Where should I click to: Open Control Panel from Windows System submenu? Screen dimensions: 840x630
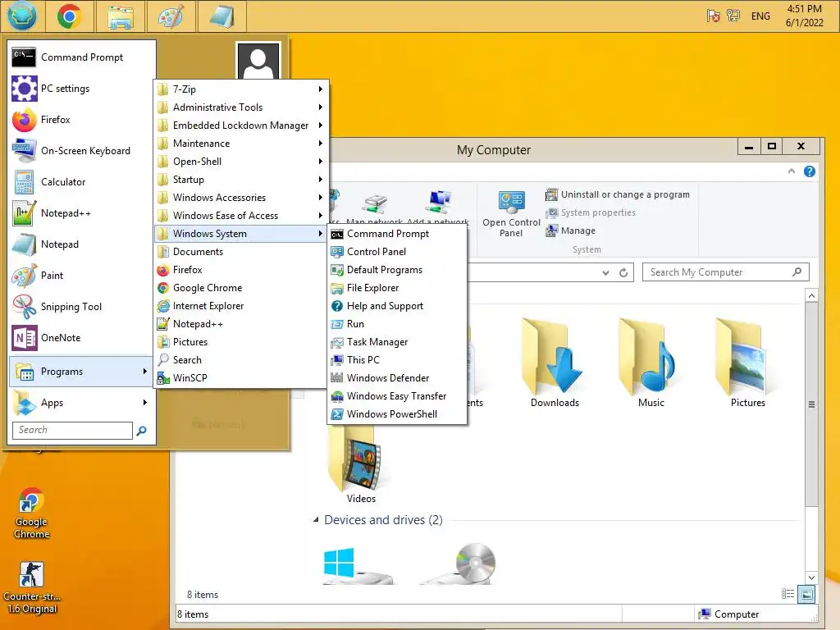point(397,252)
